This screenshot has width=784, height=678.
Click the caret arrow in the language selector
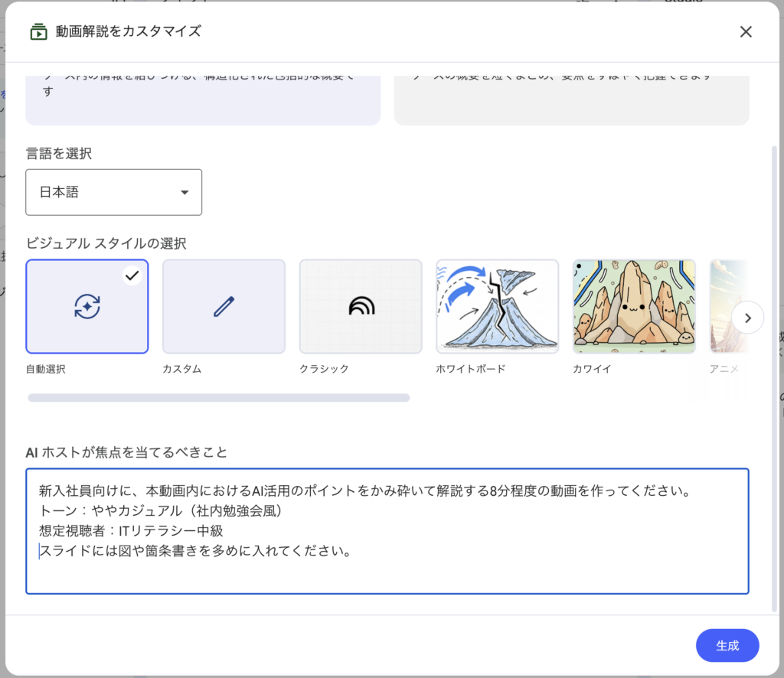click(185, 193)
